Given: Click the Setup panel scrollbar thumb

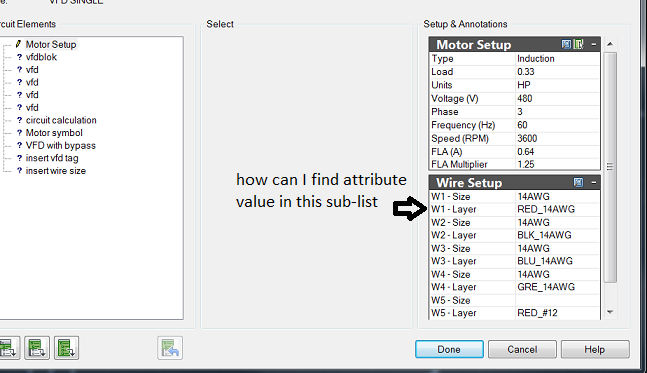Looking at the screenshot, I should [610, 167].
